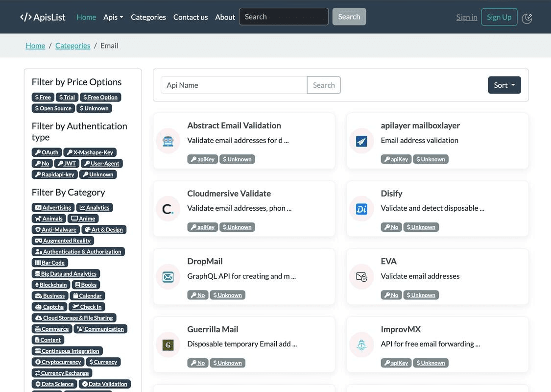Click the ImprovMX forwarding icon
The height and width of the screenshot is (392, 551).
[361, 344]
